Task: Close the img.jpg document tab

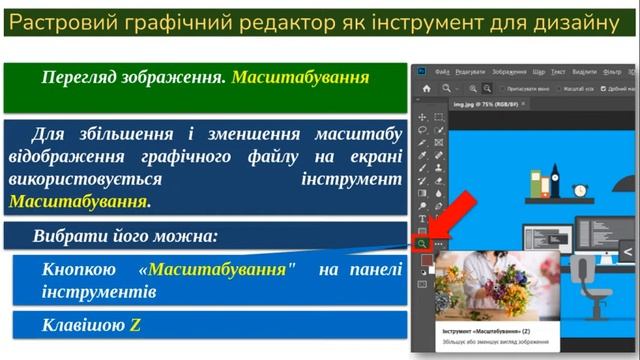Action: [x=523, y=104]
